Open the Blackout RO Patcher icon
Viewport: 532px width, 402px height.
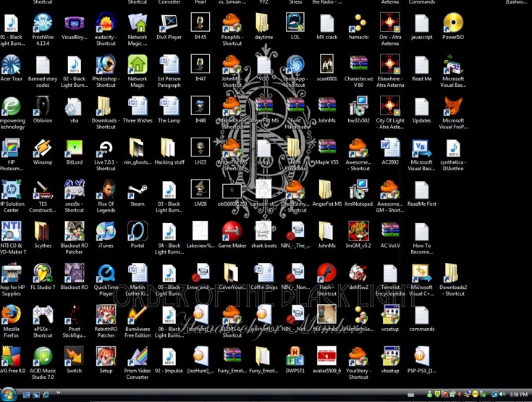click(75, 232)
